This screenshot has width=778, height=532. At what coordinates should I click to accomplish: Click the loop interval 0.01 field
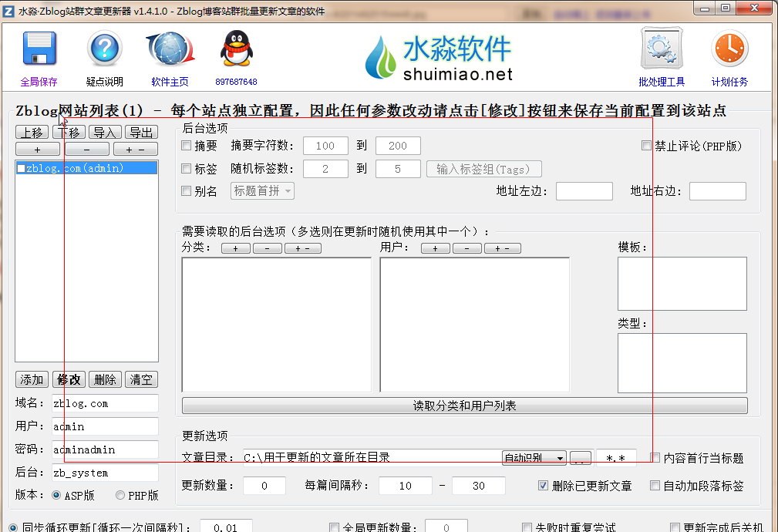click(x=226, y=527)
